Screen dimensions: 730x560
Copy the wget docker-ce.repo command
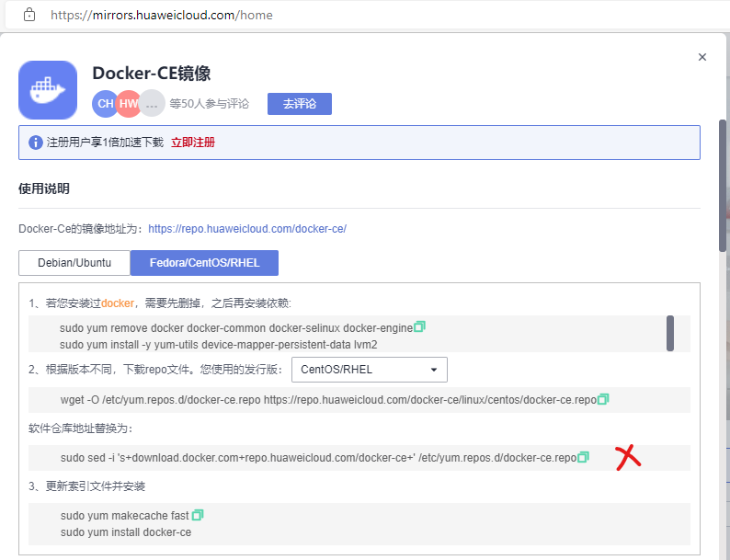pyautogui.click(x=603, y=399)
